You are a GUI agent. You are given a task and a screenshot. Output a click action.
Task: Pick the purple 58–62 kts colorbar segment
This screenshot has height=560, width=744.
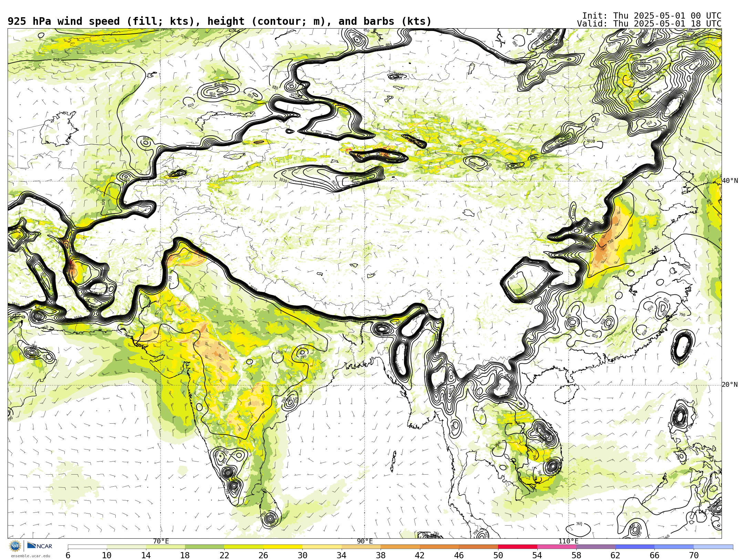coord(596,547)
